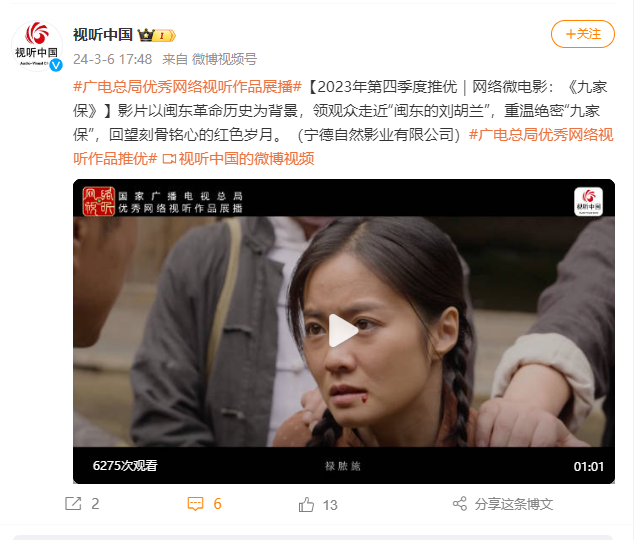The width and height of the screenshot is (634, 540).
Task: Click the crown membership level badge
Action: coord(157,36)
